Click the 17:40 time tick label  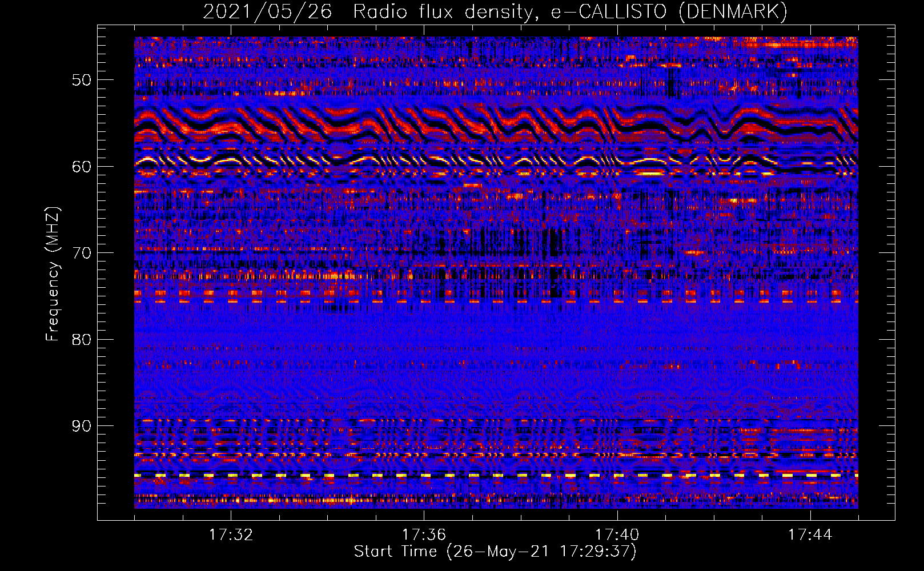click(617, 534)
